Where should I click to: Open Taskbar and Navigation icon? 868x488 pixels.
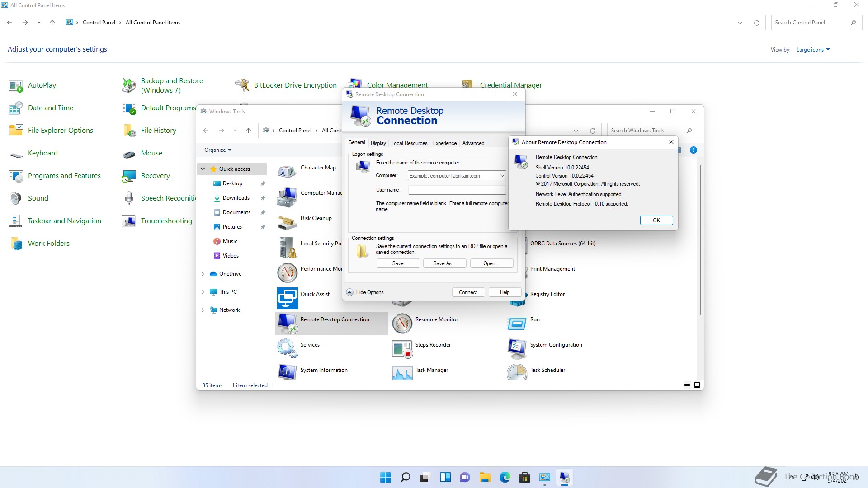tap(16, 221)
